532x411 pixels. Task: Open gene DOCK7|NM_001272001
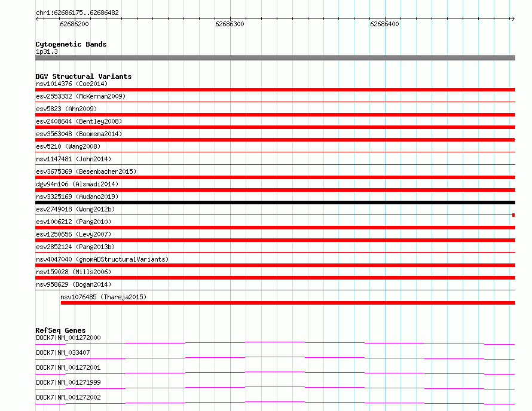click(68, 367)
